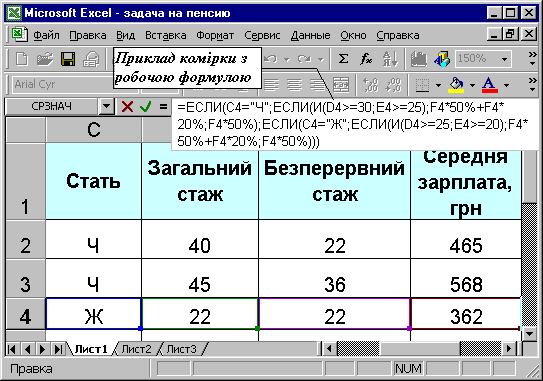Screen dimensions: 543x381
Task: Align text left in toolbar
Action: [271, 85]
